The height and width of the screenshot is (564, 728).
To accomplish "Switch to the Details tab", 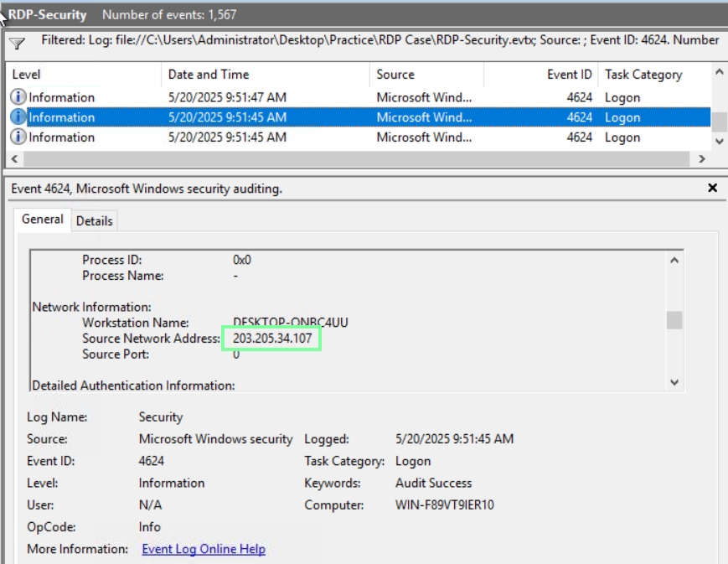I will tap(95, 220).
